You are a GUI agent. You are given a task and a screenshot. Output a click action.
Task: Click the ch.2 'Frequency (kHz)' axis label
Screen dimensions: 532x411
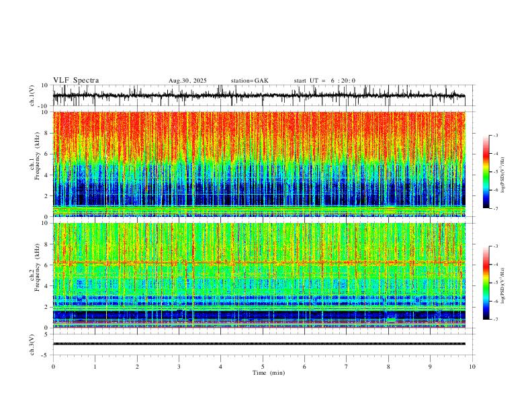click(x=38, y=267)
